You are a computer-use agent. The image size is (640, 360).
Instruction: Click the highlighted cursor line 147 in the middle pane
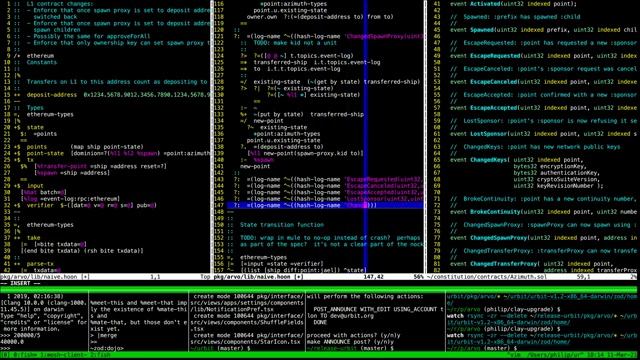(325, 205)
